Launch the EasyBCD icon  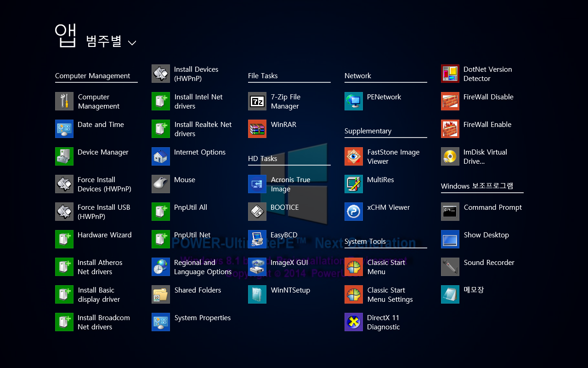click(257, 239)
